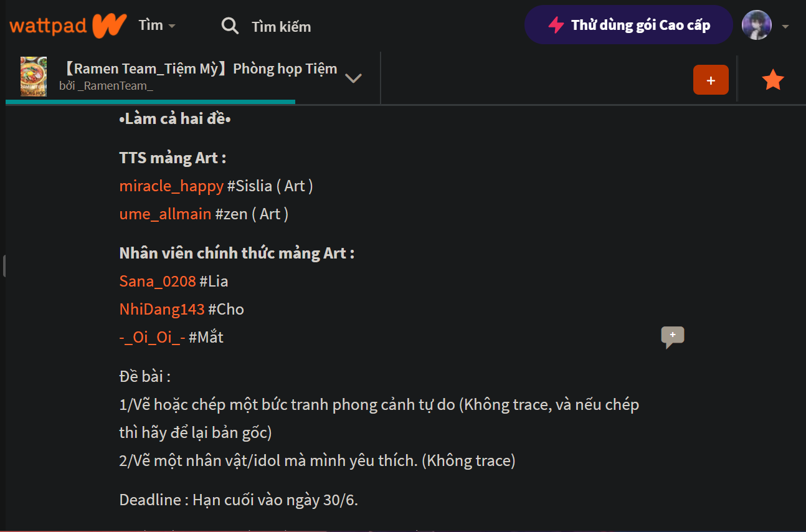Open -_Oi_Oi_- profile link
The image size is (806, 532).
pos(152,337)
